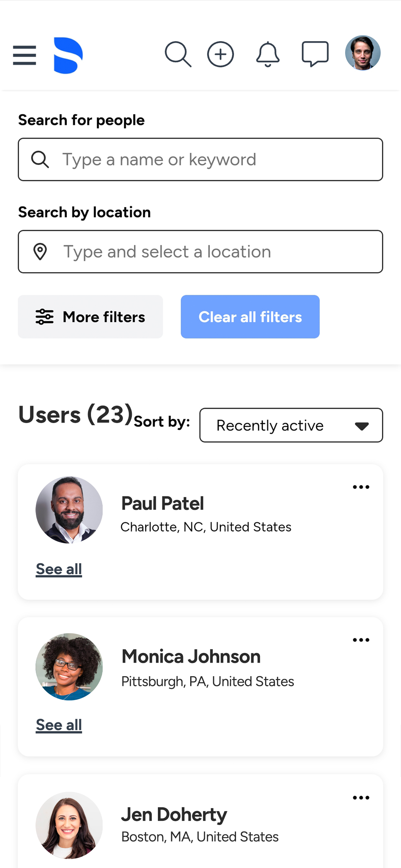Screen dimensions: 401x868
Task: Open the profile avatar menu
Action: point(363,53)
